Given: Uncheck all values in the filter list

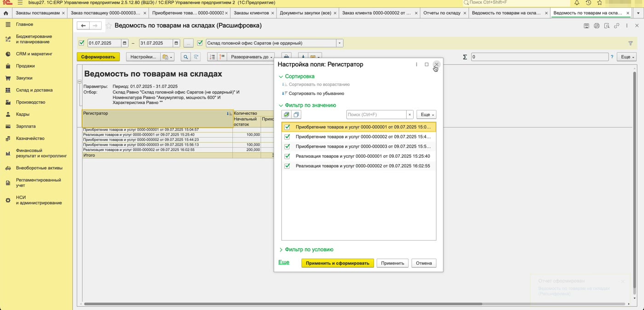Looking at the screenshot, I should point(296,115).
